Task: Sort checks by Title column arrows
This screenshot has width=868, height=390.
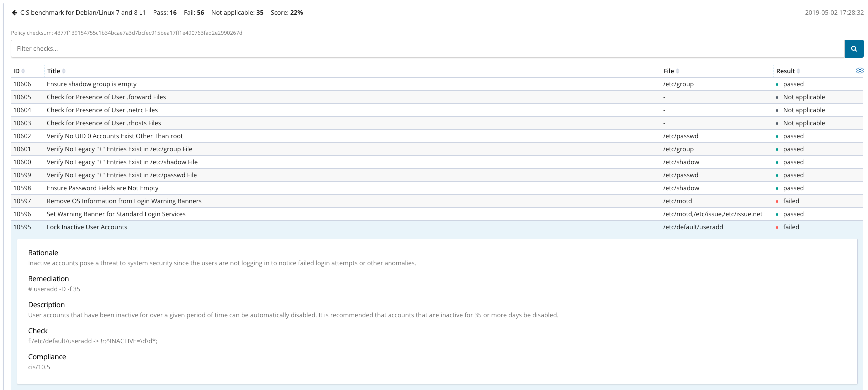Action: coord(64,71)
